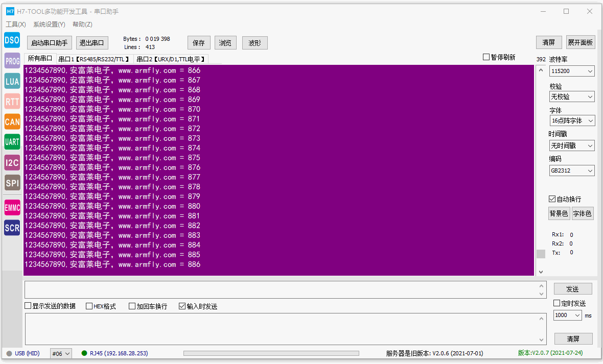Image resolution: width=603 pixels, height=364 pixels.
Task: Click the receive log scrollbar thumb
Action: 541,254
